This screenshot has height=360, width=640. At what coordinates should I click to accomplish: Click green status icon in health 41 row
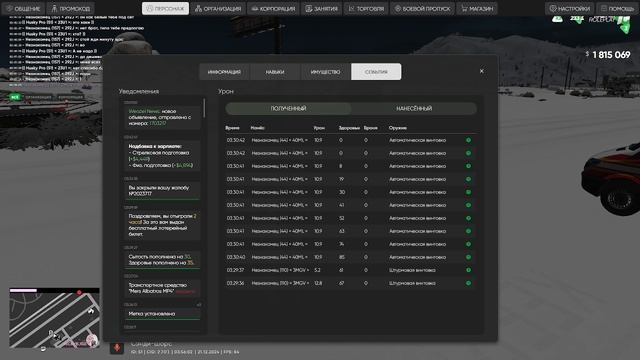[469, 205]
